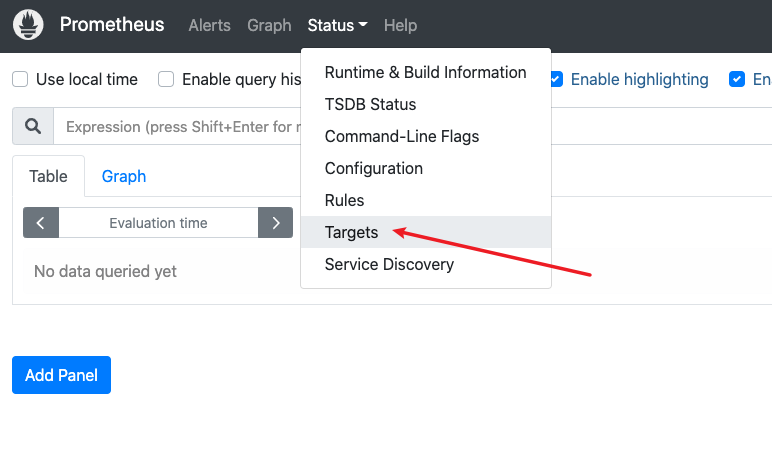Select Command-Line Flags menu entry

pos(425,136)
